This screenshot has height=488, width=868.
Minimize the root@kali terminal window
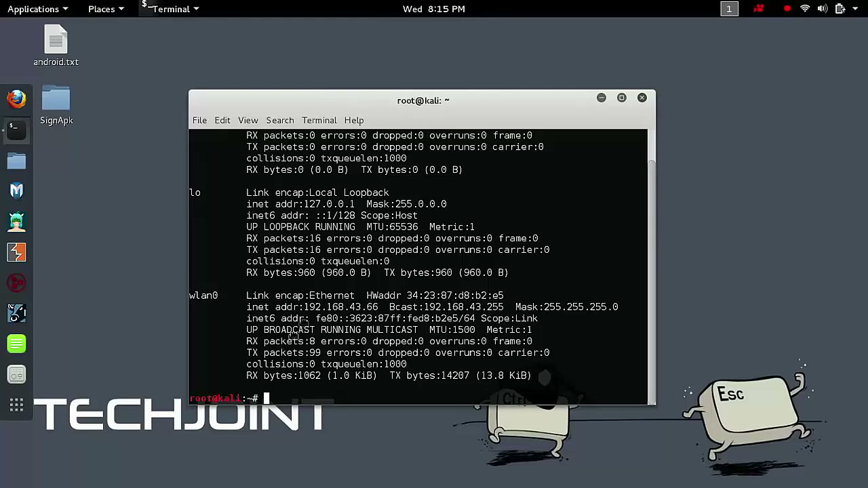click(601, 98)
